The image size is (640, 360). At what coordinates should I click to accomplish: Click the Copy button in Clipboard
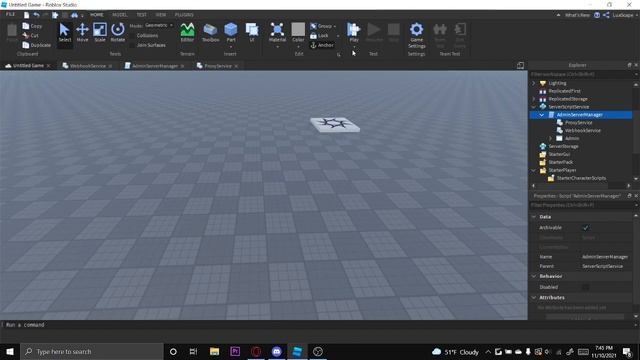(32, 26)
